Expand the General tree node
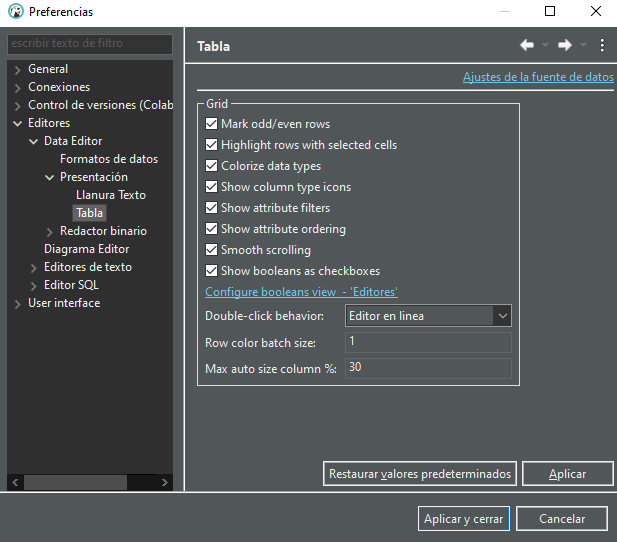The width and height of the screenshot is (617, 542). click(17, 70)
